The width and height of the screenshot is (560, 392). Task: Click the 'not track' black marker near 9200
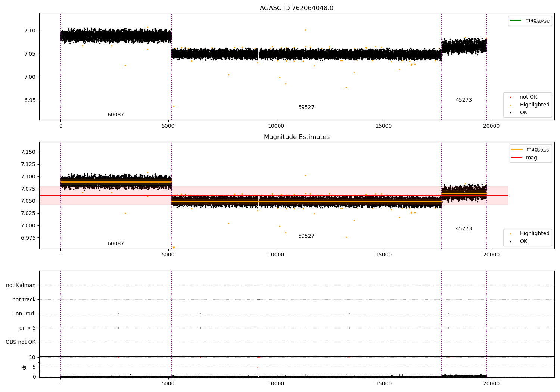coord(259,299)
